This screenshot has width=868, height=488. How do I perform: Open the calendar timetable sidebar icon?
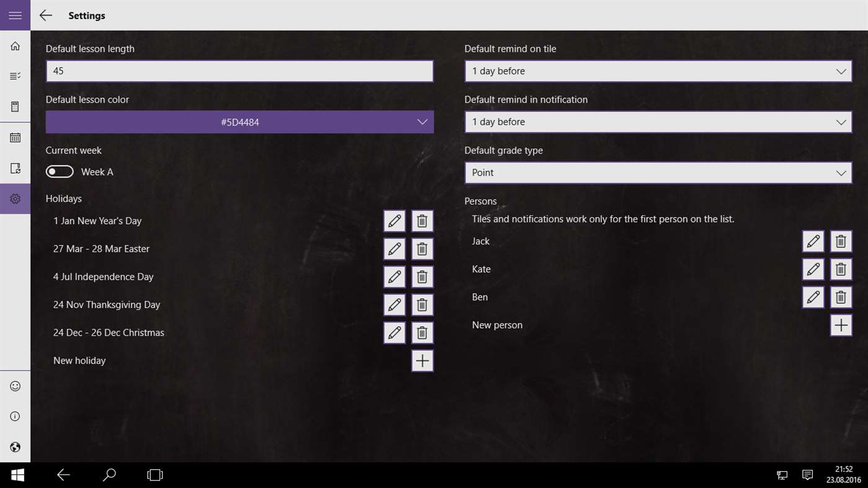point(15,138)
